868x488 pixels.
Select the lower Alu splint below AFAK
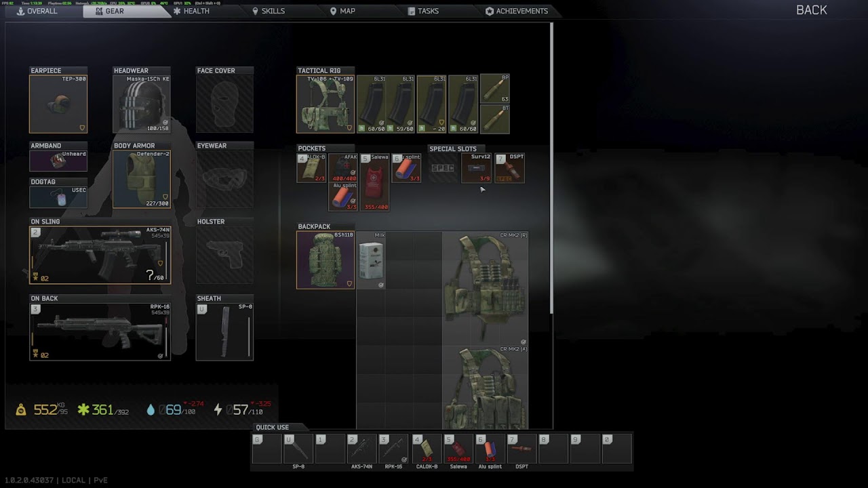point(343,197)
